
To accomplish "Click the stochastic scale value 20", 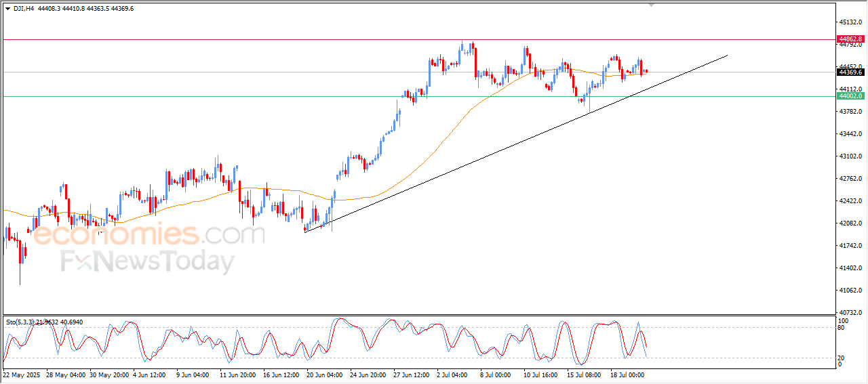I will pyautogui.click(x=842, y=358).
